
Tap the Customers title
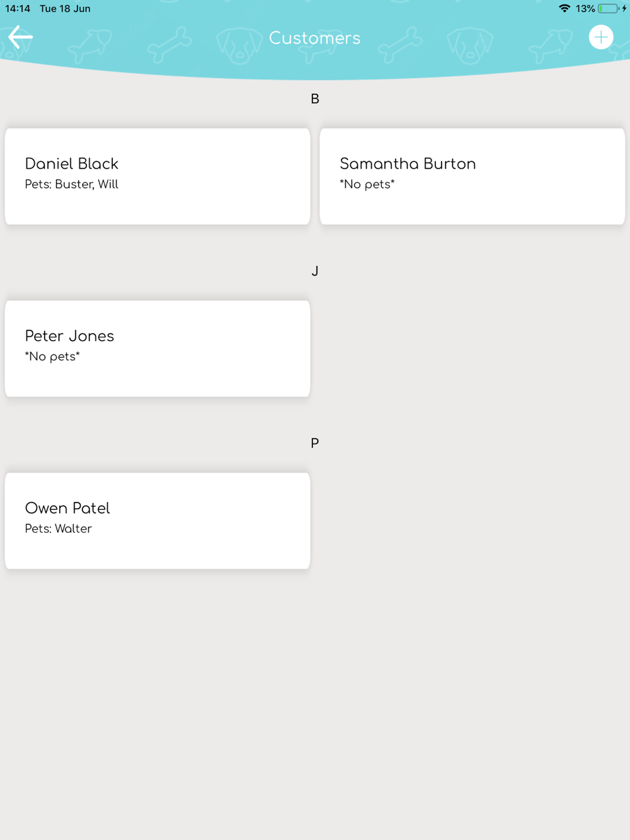click(x=315, y=38)
